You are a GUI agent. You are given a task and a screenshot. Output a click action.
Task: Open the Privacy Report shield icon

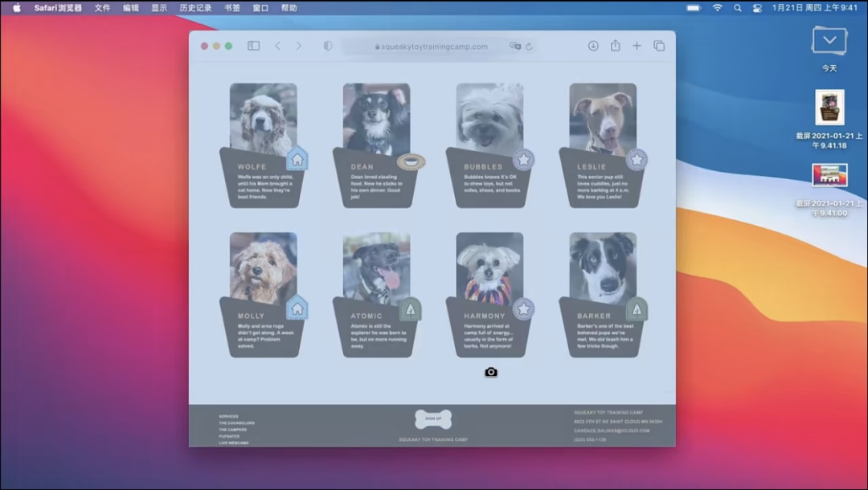(x=328, y=46)
